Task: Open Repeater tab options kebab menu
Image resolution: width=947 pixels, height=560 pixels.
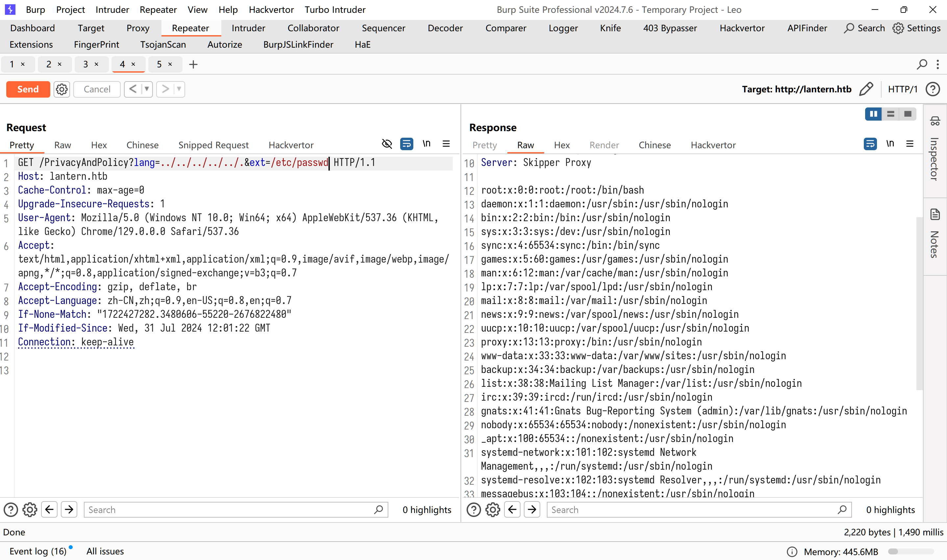Action: tap(937, 64)
